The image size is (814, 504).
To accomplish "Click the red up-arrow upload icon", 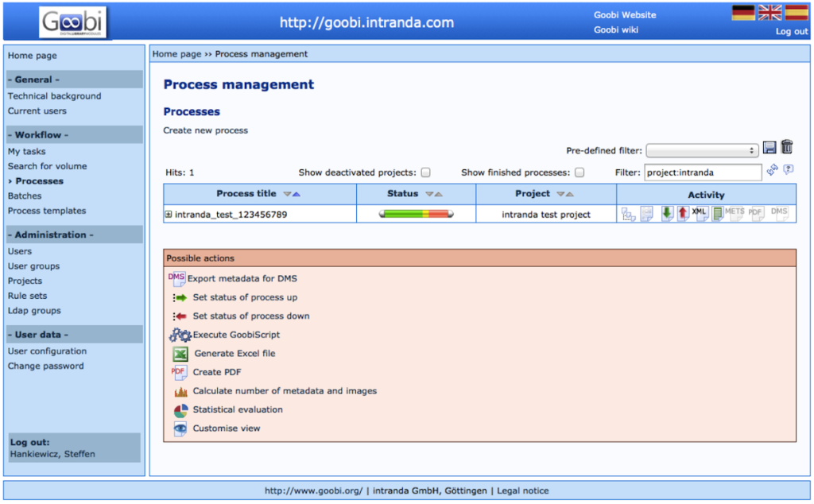I will coord(683,213).
